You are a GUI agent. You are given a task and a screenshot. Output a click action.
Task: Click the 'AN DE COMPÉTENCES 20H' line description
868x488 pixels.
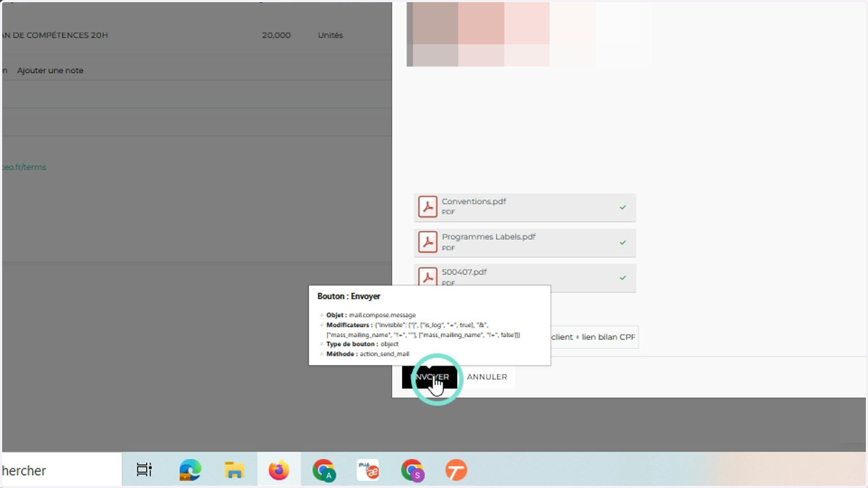tap(55, 35)
